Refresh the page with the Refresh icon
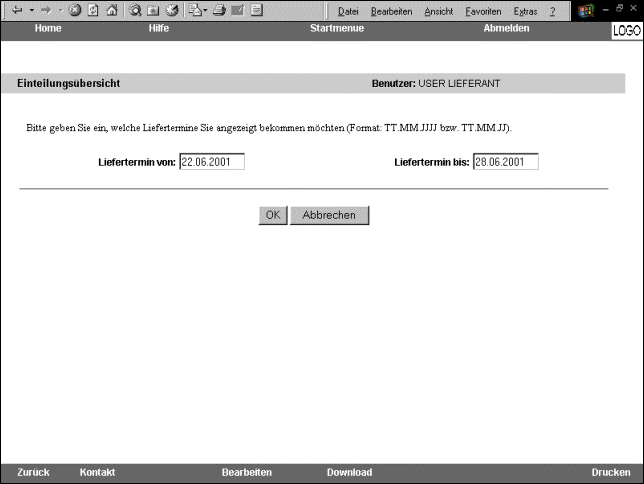This screenshot has width=644, height=484. pyautogui.click(x=93, y=10)
